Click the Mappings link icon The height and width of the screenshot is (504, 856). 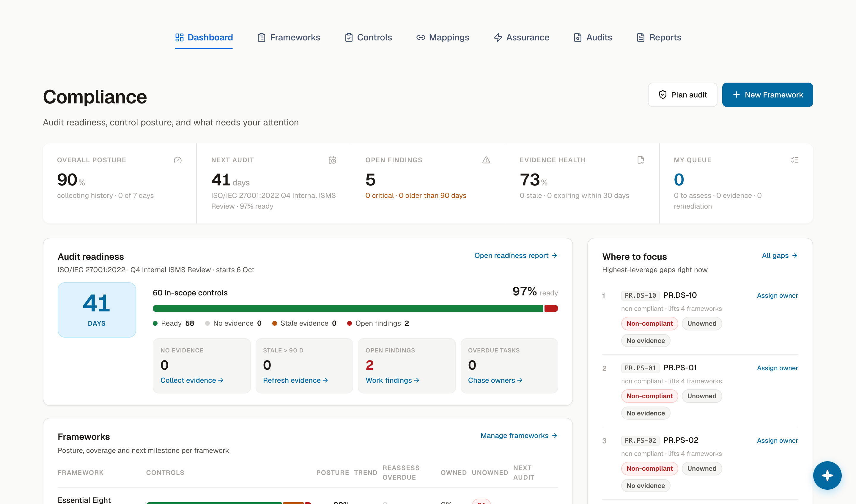click(421, 37)
